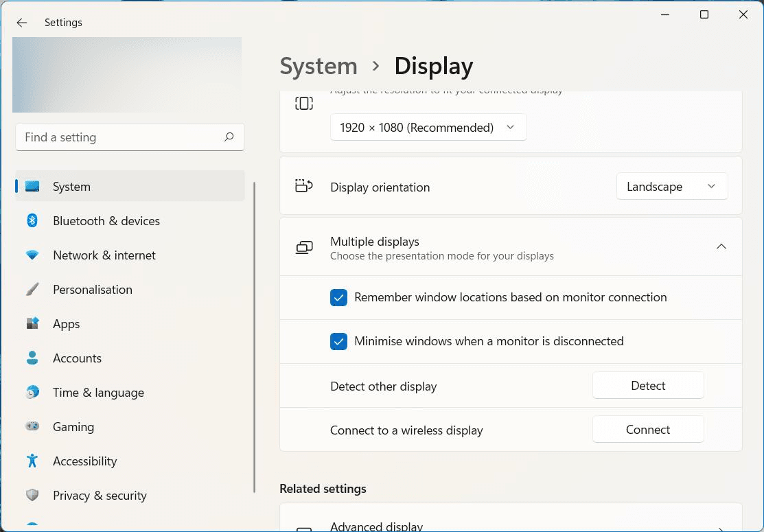The height and width of the screenshot is (532, 764).
Task: Click the Wi-Fi Network icon in sidebar
Action: point(32,255)
